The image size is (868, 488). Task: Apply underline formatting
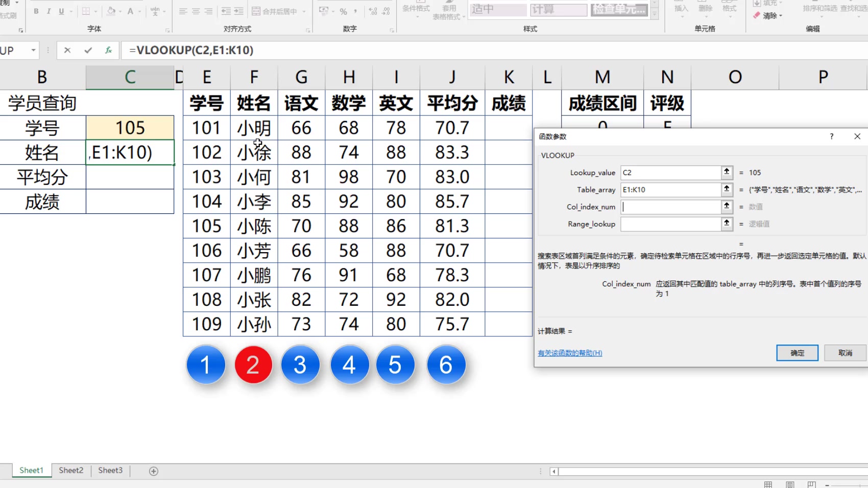point(61,11)
